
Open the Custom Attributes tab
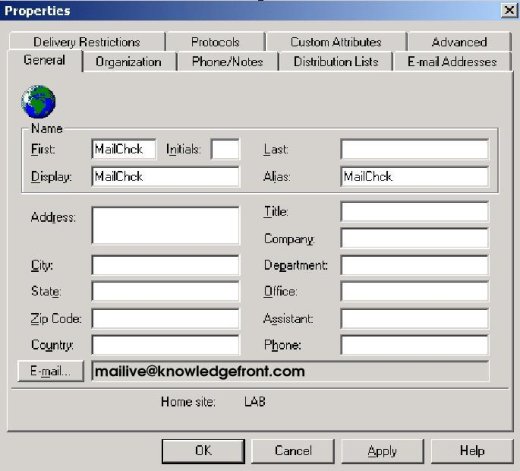coord(336,42)
